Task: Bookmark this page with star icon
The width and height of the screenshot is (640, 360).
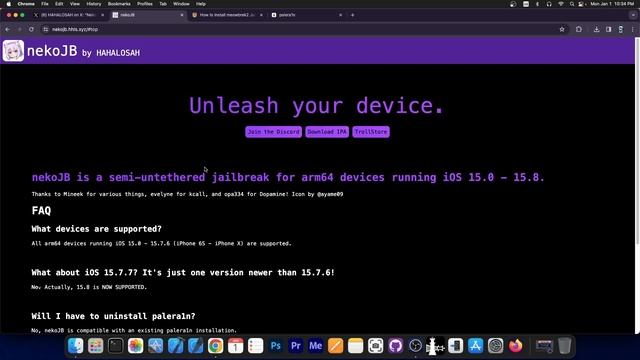Action: (562, 29)
